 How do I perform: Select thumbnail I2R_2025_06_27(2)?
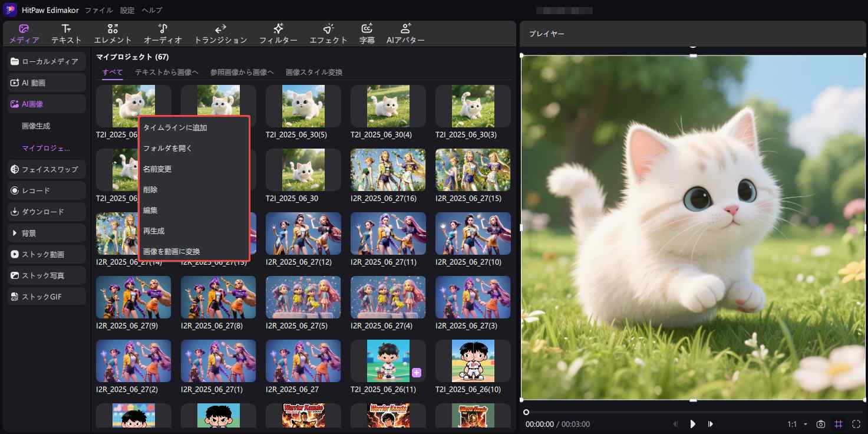coord(134,361)
